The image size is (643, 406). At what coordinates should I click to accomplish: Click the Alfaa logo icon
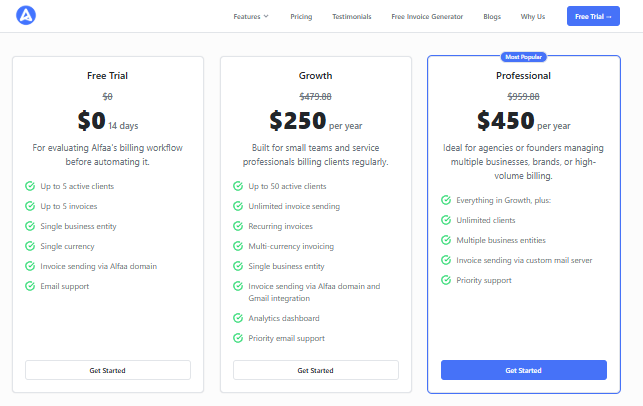click(26, 16)
